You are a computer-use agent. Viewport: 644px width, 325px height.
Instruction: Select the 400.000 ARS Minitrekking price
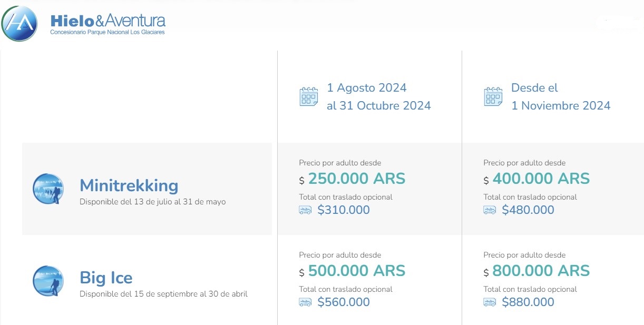click(541, 179)
